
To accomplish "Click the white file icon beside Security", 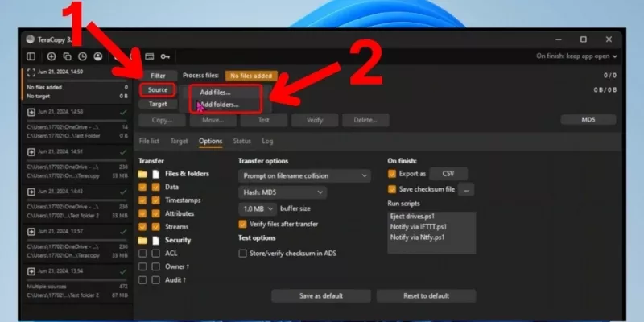I will 155,240.
